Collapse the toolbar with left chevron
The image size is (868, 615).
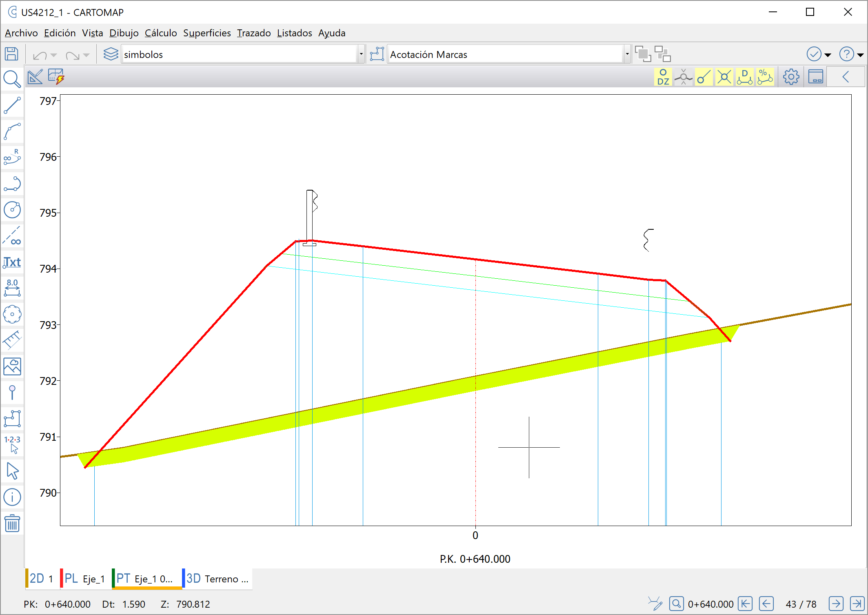click(846, 77)
